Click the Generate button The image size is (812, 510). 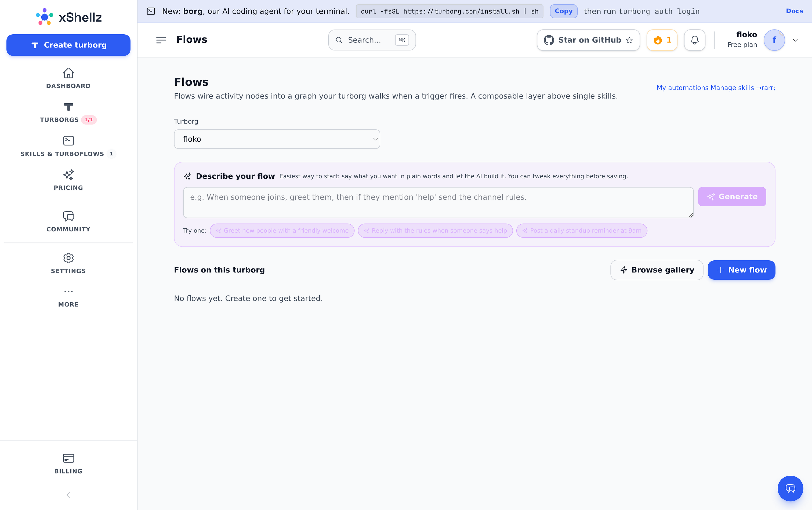(732, 196)
